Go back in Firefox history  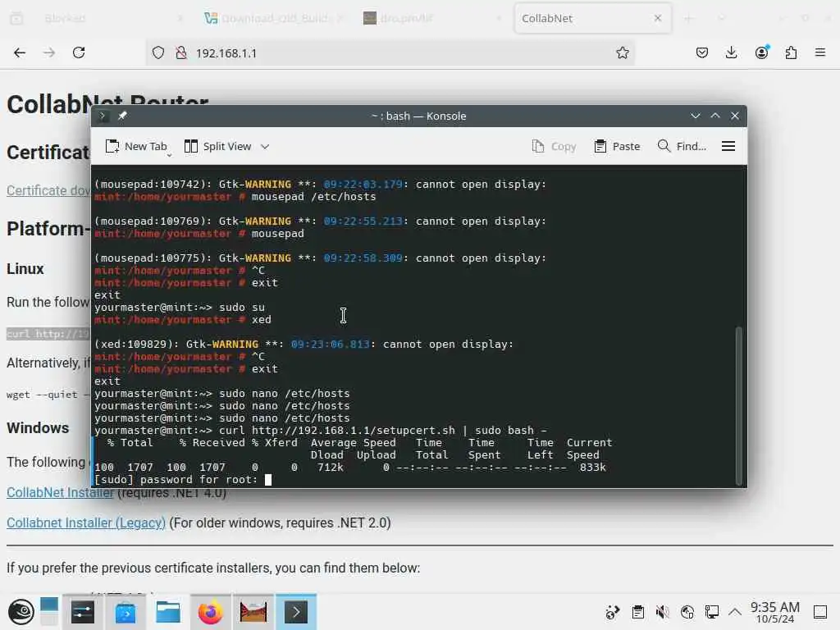click(20, 52)
